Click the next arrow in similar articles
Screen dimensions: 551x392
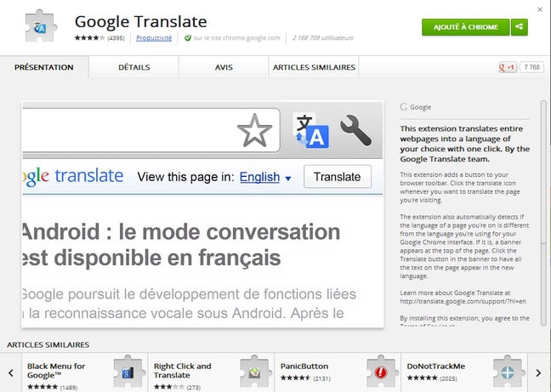coord(538,372)
